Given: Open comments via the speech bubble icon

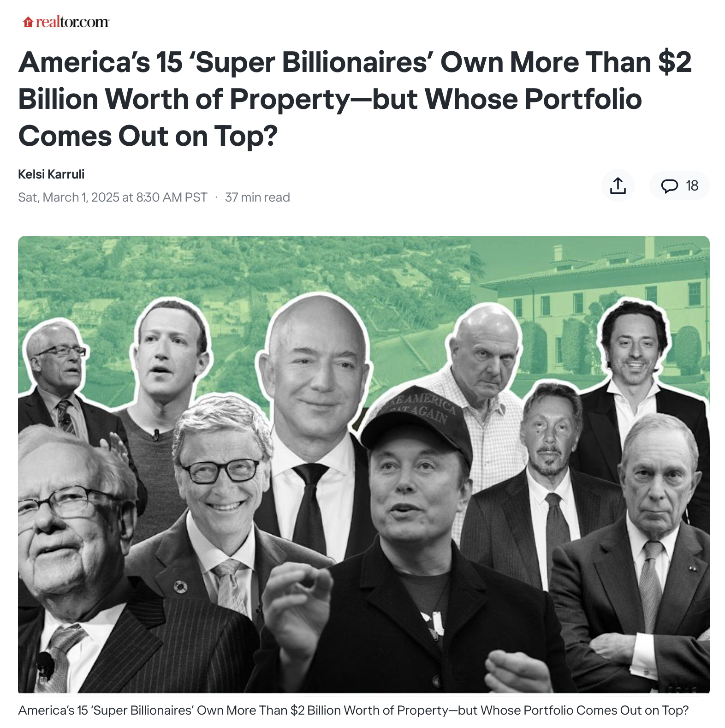Looking at the screenshot, I should pos(669,186).
